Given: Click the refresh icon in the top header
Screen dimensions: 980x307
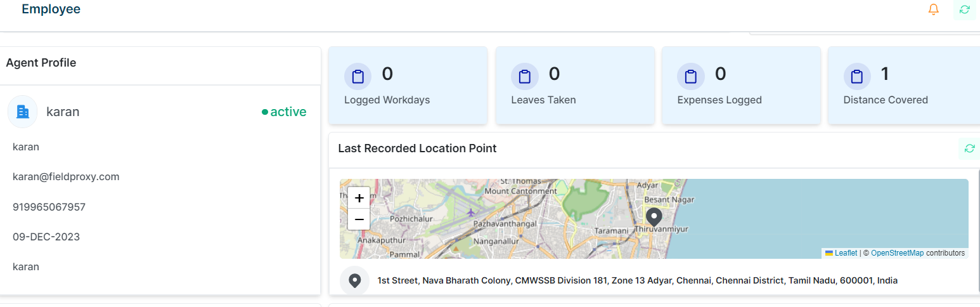Looking at the screenshot, I should (x=964, y=10).
